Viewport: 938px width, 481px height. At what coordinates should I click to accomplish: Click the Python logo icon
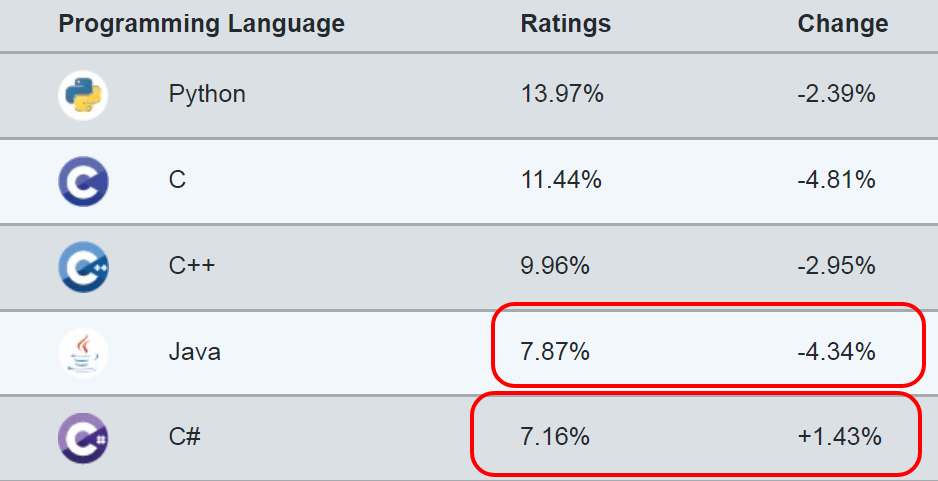83,95
